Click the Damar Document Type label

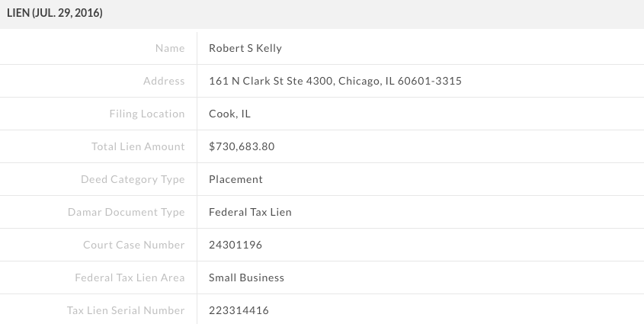[x=126, y=212]
